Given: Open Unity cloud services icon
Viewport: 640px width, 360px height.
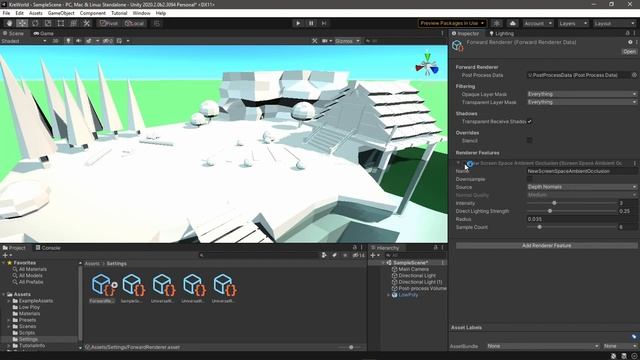Looking at the screenshot, I should (513, 23).
